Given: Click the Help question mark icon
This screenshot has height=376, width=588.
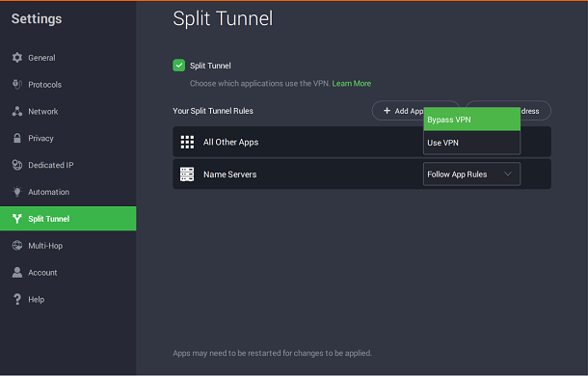Looking at the screenshot, I should point(17,299).
